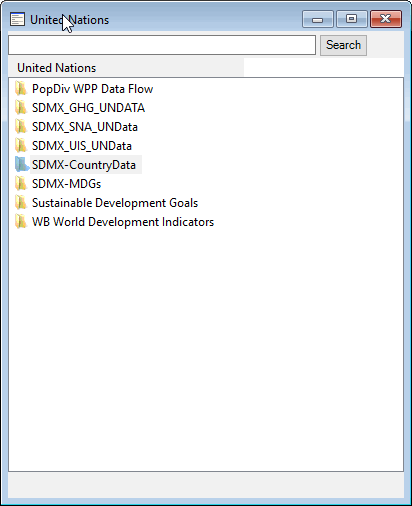Select SDMX_SNA_UNData entry
Image resolution: width=412 pixels, height=506 pixels.
point(85,127)
